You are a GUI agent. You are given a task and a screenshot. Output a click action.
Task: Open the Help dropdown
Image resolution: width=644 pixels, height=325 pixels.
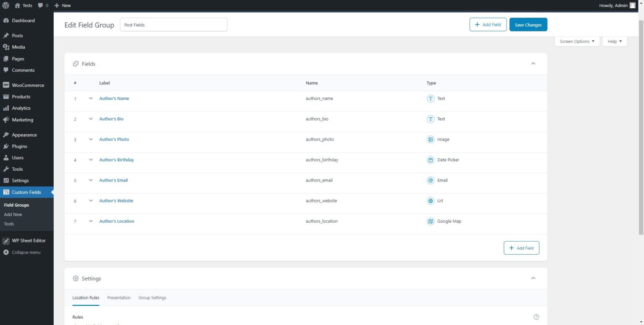(614, 42)
